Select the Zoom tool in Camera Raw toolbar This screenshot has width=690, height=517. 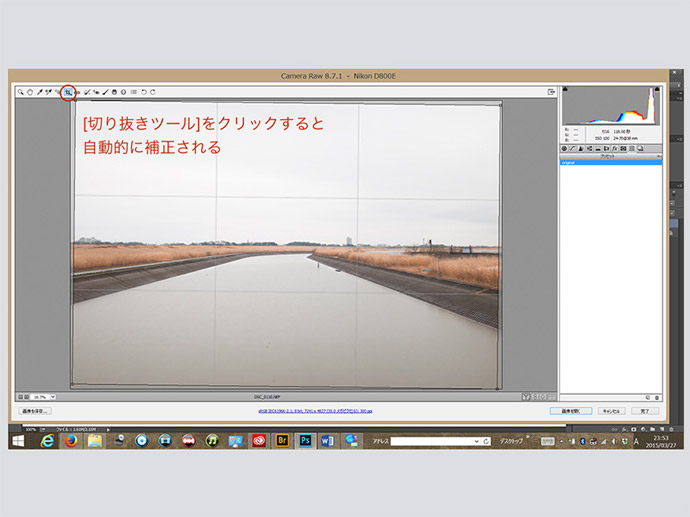21,92
